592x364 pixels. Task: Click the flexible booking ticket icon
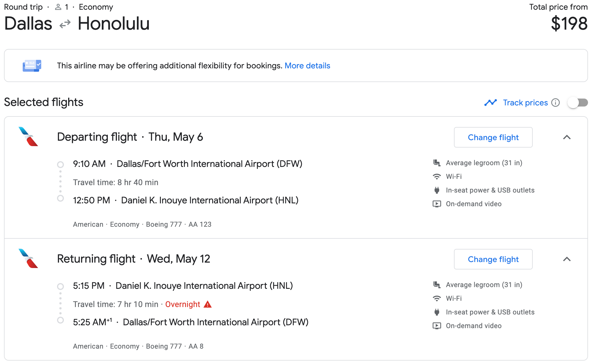pyautogui.click(x=32, y=66)
